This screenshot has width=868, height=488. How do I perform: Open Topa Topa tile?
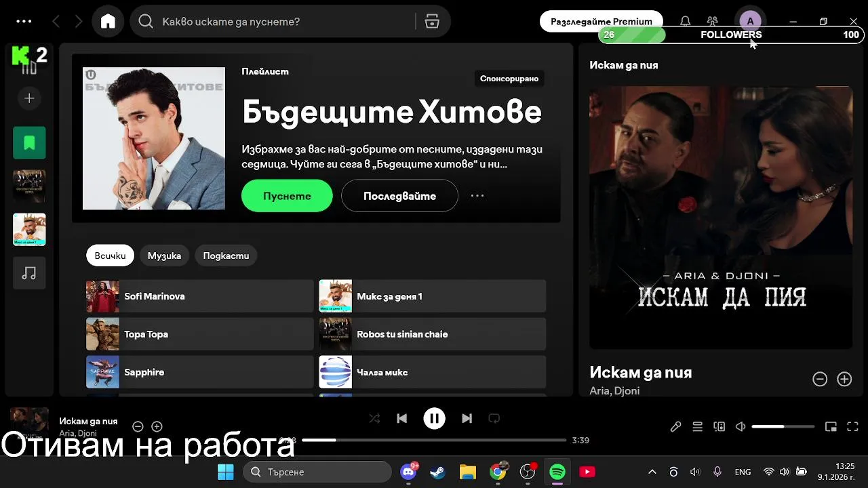pos(199,334)
